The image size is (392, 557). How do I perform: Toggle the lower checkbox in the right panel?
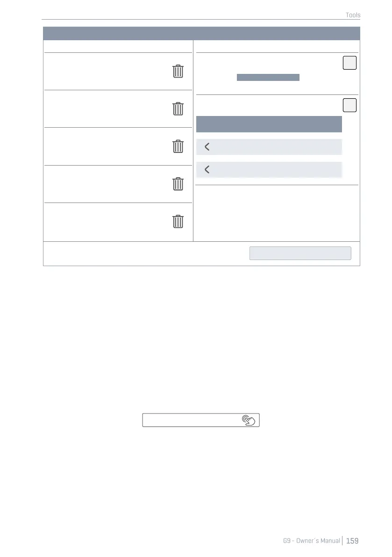(349, 105)
